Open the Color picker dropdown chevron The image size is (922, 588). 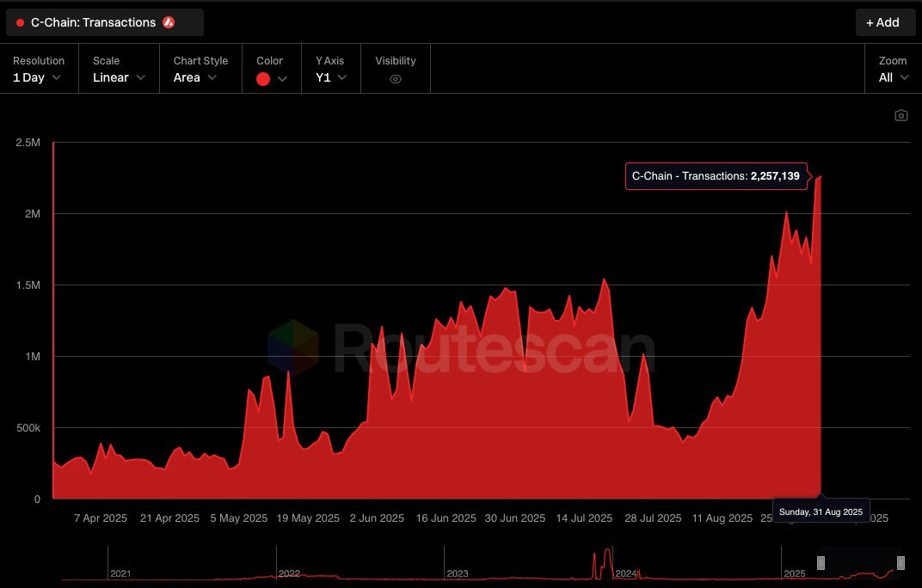[282, 79]
